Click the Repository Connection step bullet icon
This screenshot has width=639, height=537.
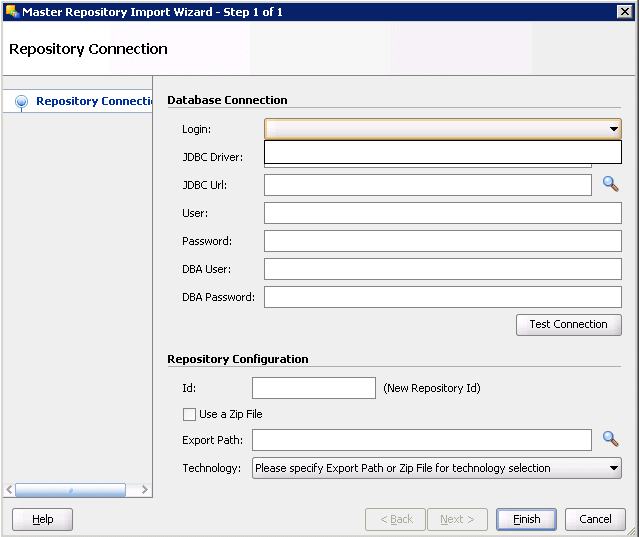pyautogui.click(x=21, y=101)
